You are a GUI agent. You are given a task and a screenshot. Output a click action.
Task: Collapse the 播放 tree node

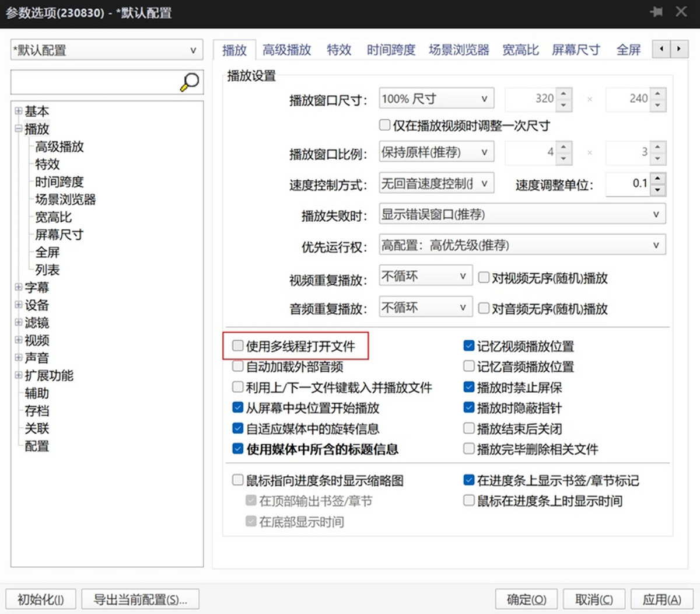click(x=19, y=128)
